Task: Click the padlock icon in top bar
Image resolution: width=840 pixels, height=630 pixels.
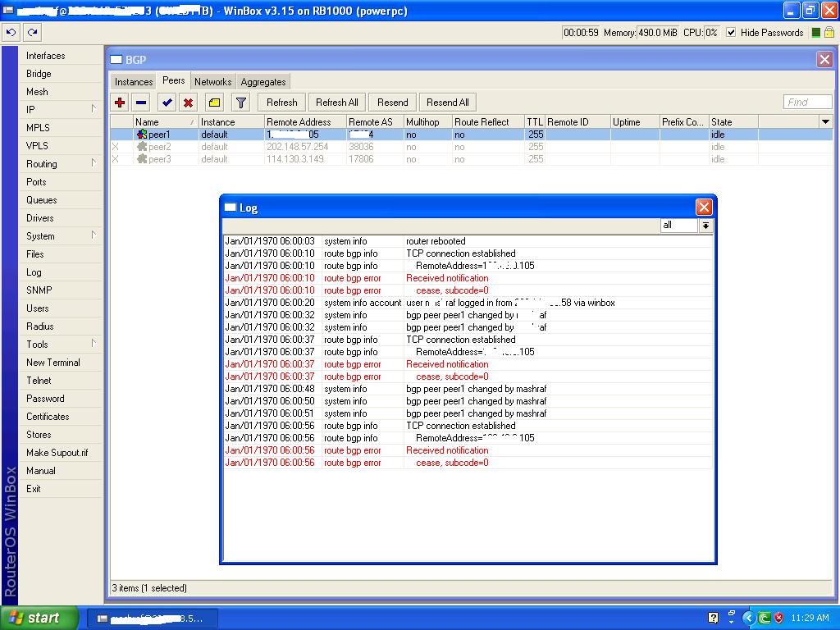Action: tap(829, 33)
